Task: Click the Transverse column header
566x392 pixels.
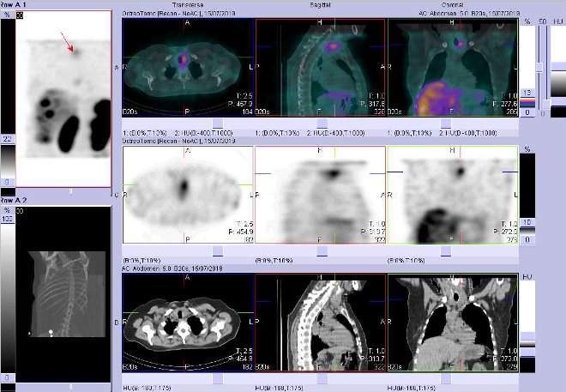Action: (189, 3)
